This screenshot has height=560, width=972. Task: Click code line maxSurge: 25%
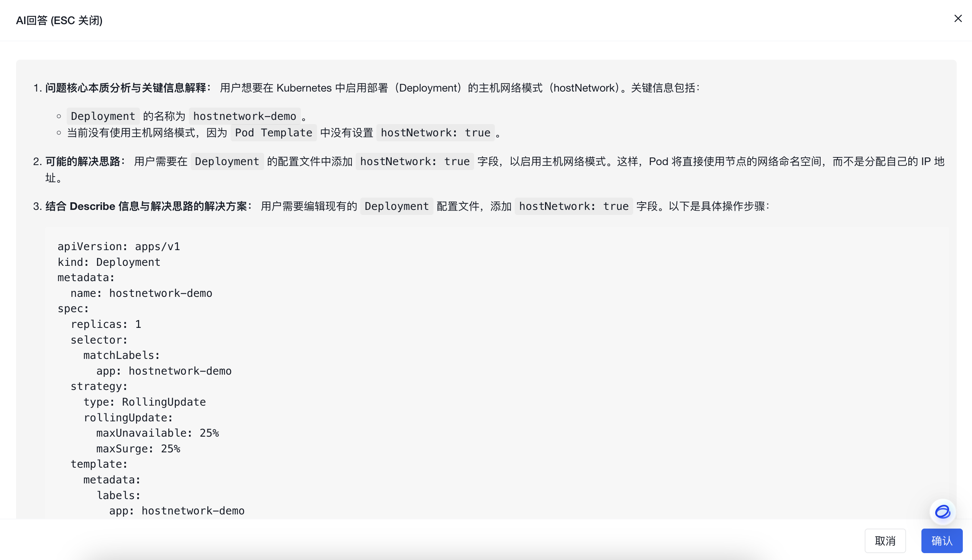point(138,449)
